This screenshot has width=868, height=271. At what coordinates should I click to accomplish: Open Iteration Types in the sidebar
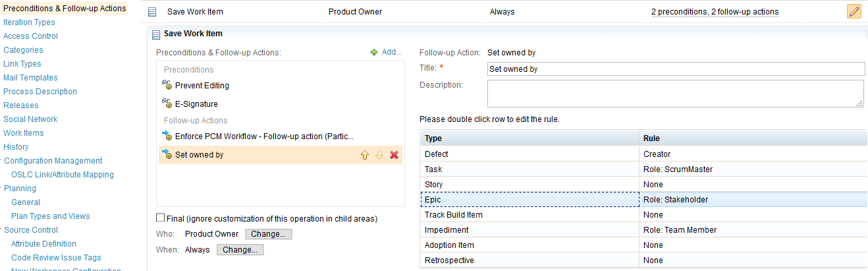tap(29, 22)
